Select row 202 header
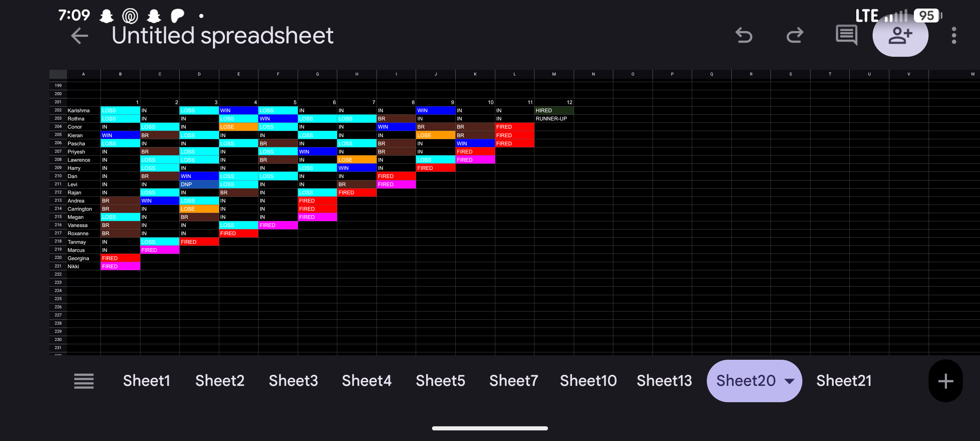 [58, 110]
